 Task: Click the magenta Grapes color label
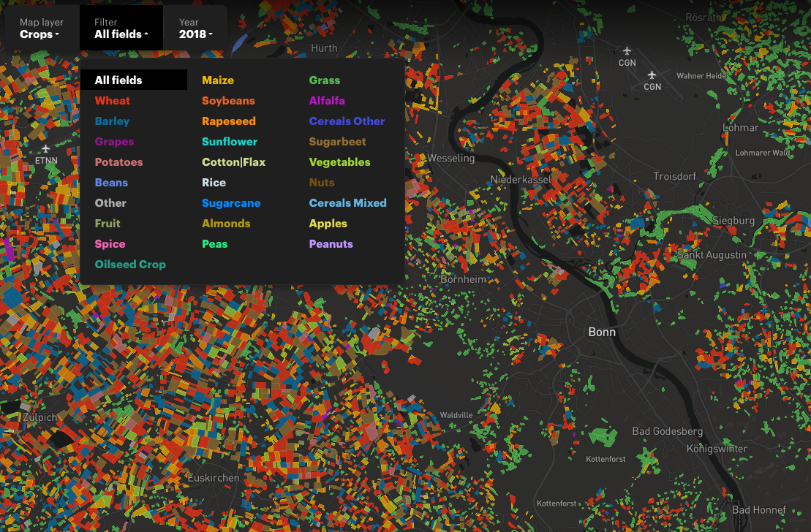pyautogui.click(x=114, y=141)
